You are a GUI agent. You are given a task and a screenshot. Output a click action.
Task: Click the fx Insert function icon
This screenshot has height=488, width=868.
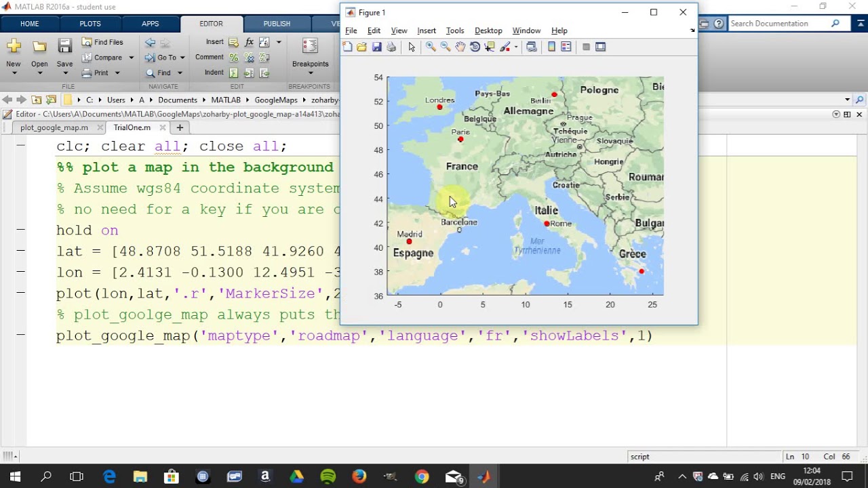249,42
